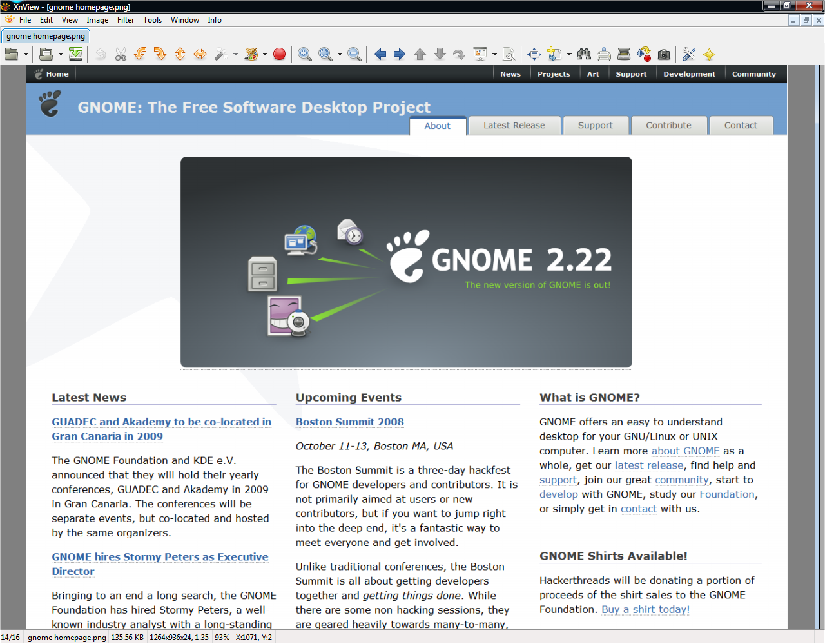Open the Info menu
The width and height of the screenshot is (825, 644).
click(215, 20)
